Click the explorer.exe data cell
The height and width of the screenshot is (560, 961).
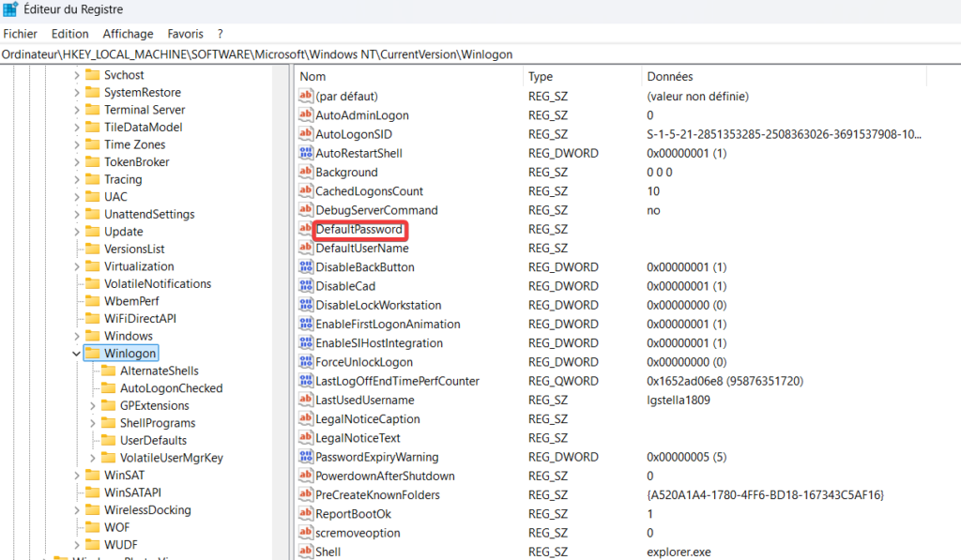[x=679, y=552]
